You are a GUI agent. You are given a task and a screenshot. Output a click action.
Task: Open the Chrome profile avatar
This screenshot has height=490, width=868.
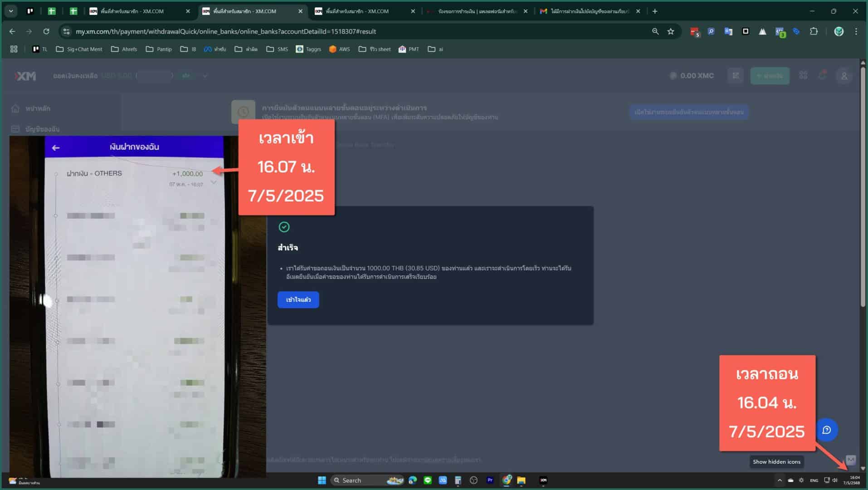tap(839, 31)
